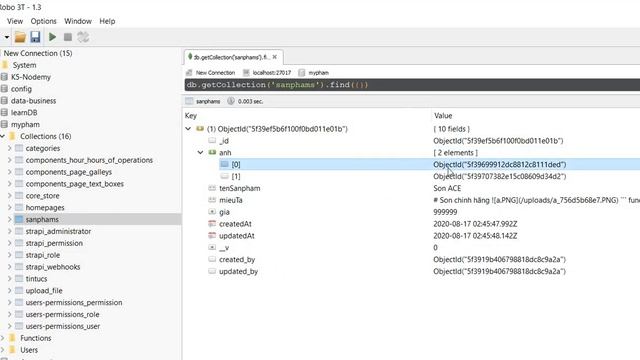Select users-permissions_permission collection
The height and width of the screenshot is (360, 640).
coord(74,302)
